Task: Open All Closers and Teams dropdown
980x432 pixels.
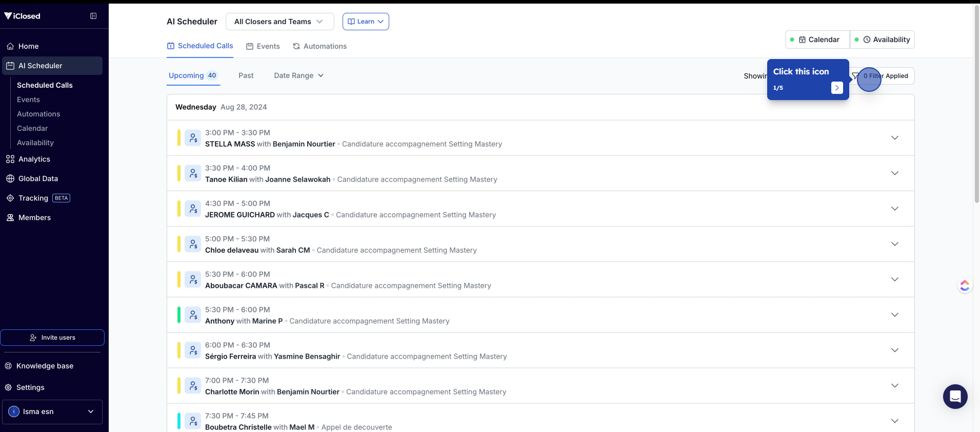Action: click(279, 22)
